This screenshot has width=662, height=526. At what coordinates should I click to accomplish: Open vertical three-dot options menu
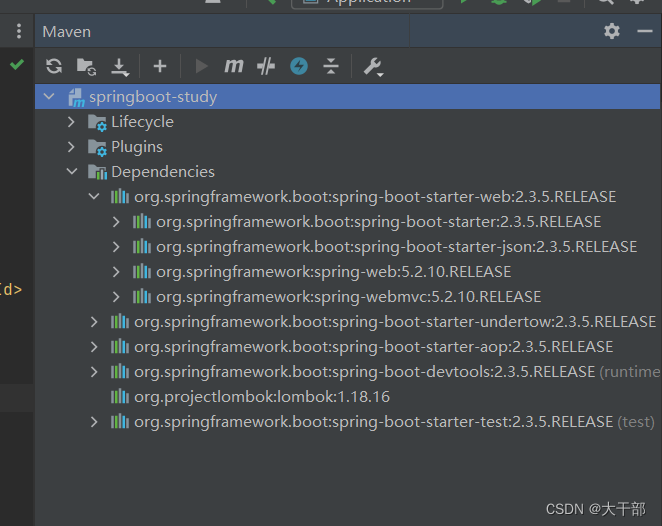19,31
